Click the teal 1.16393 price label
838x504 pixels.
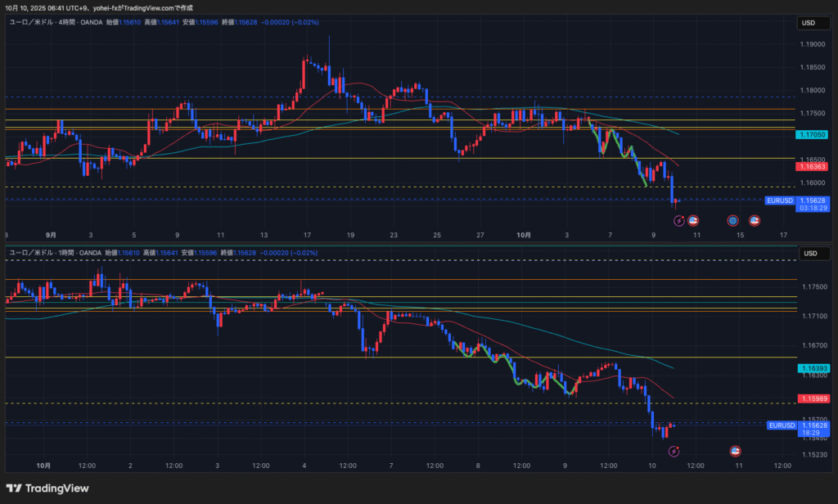[813, 369]
